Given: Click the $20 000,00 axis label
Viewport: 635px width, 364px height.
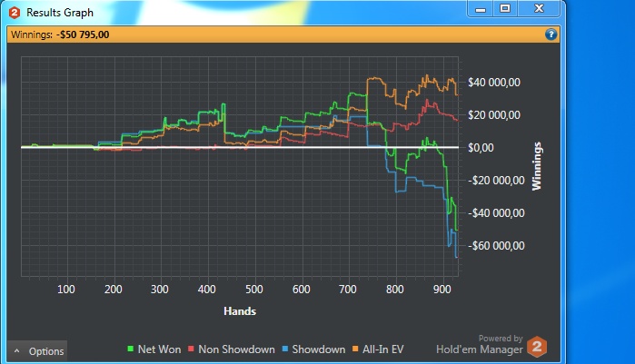Looking at the screenshot, I should tap(494, 115).
